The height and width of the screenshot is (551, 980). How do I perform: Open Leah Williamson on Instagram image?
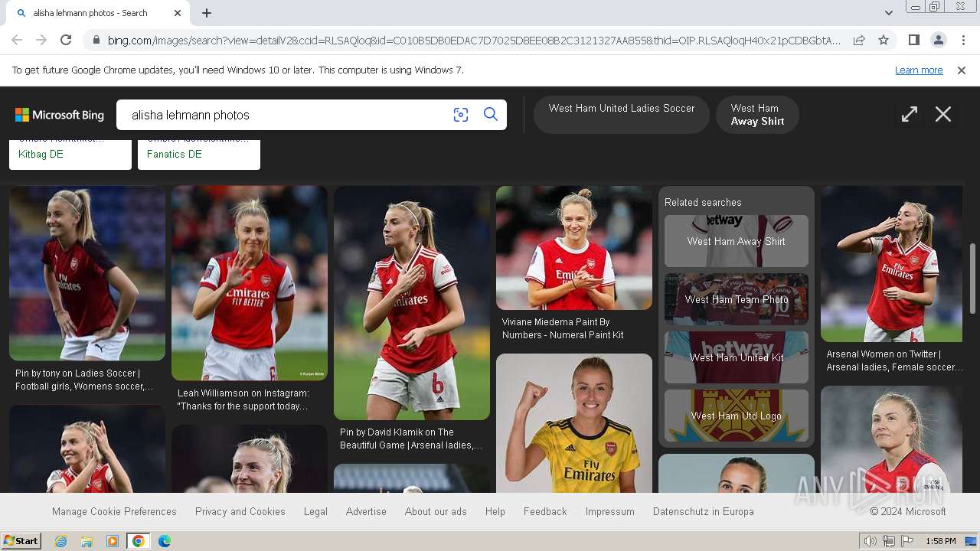click(250, 283)
